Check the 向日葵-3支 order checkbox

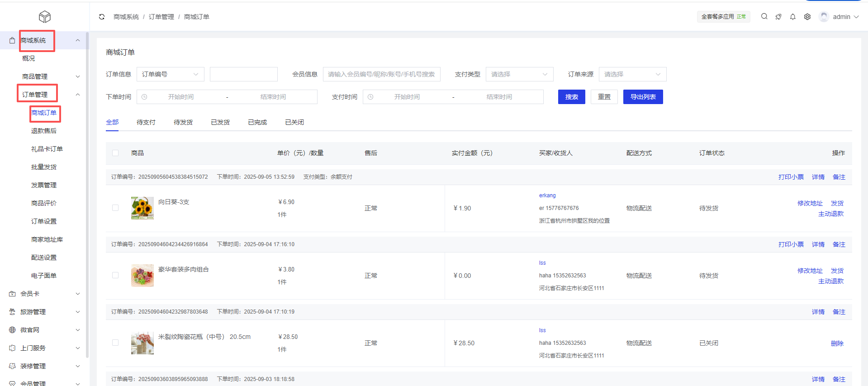coord(115,208)
